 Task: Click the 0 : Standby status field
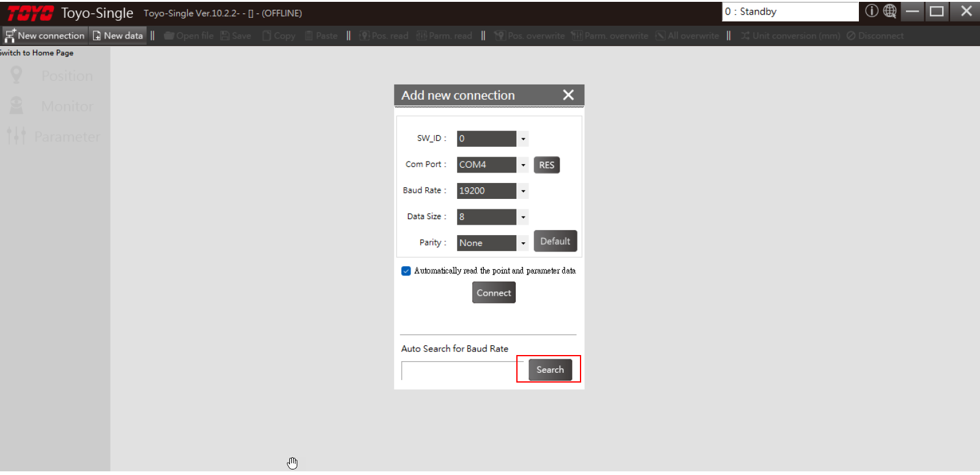coord(790,12)
